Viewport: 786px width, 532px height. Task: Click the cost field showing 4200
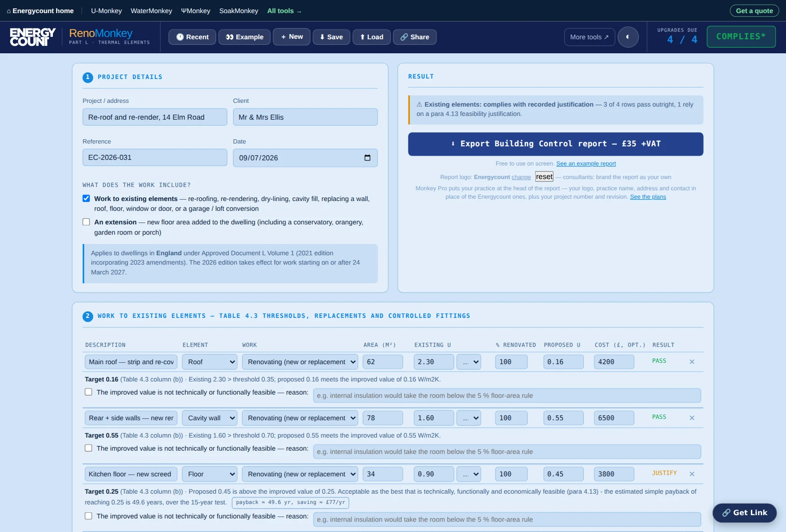point(614,362)
